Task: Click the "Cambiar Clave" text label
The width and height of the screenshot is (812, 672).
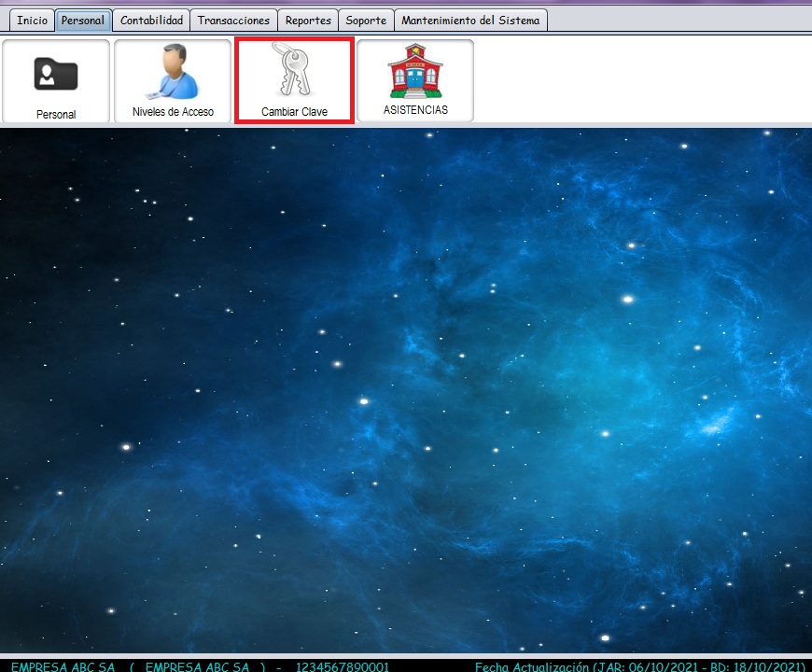Action: tap(294, 112)
